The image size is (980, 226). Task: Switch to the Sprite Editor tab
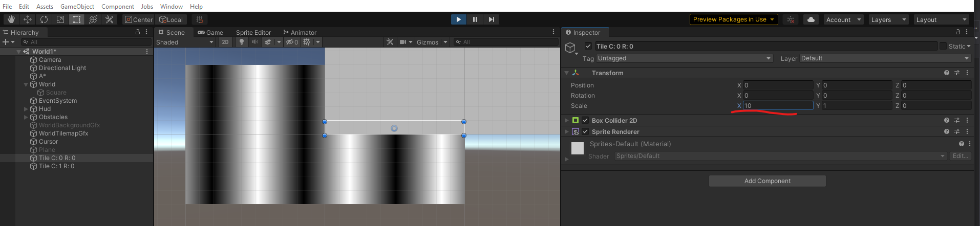point(253,32)
